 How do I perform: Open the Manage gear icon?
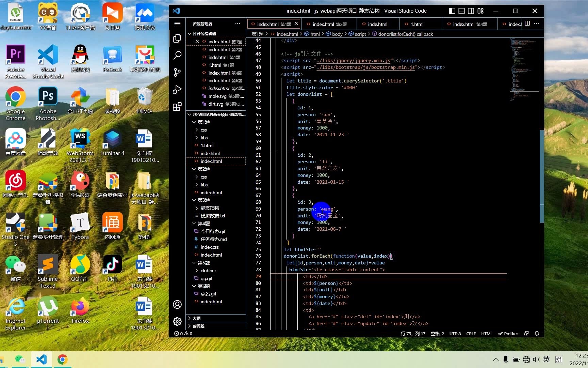tap(177, 321)
